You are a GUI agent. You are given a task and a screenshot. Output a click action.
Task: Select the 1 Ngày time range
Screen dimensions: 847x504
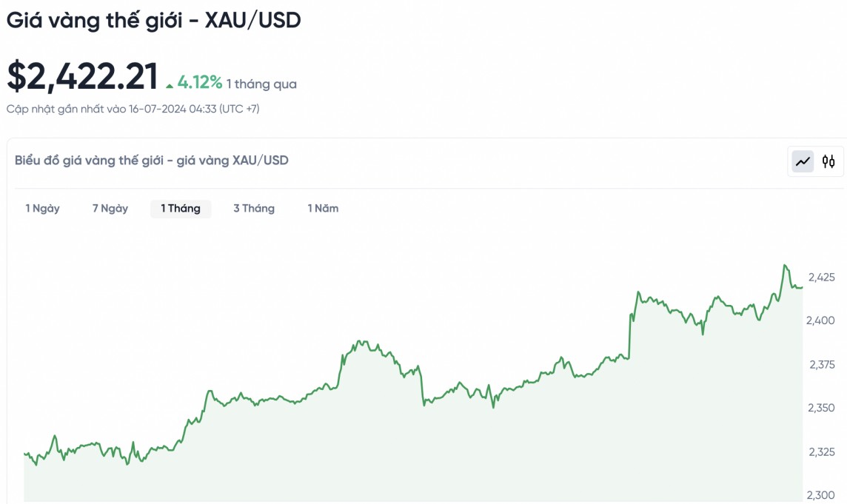(x=43, y=209)
